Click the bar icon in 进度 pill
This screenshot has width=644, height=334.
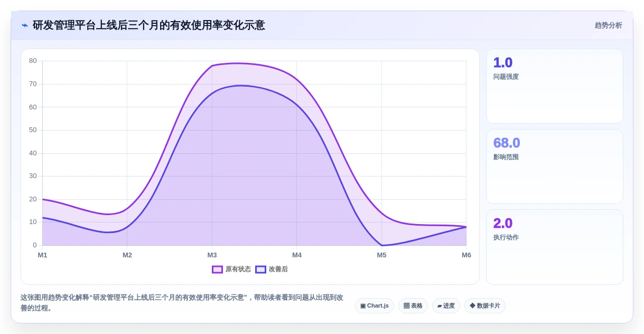click(x=440, y=305)
